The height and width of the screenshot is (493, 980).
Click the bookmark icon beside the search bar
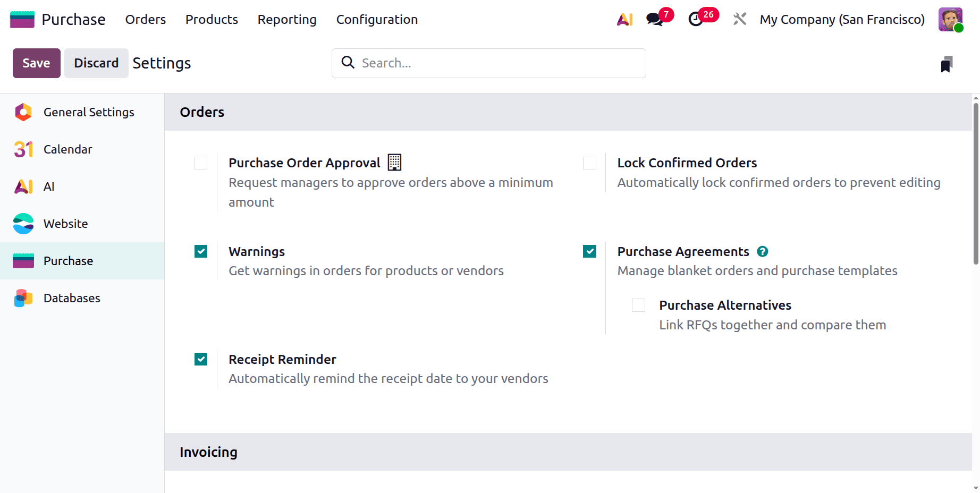click(948, 63)
